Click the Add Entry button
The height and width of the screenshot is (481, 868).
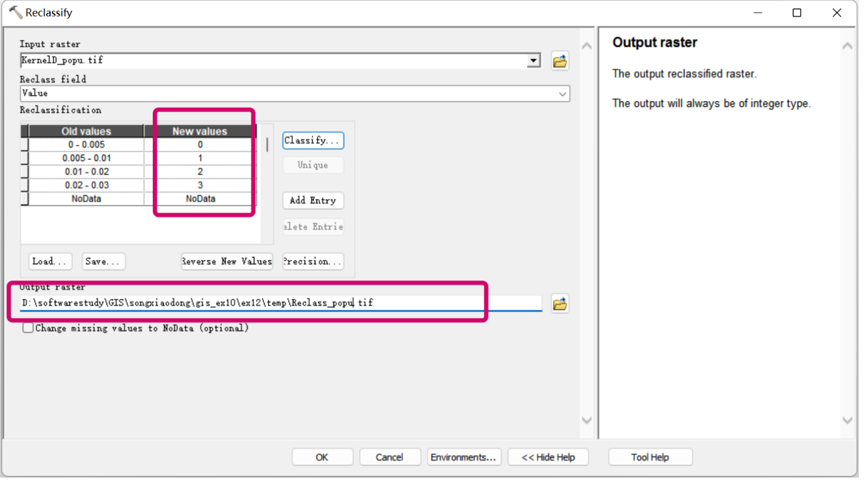313,201
